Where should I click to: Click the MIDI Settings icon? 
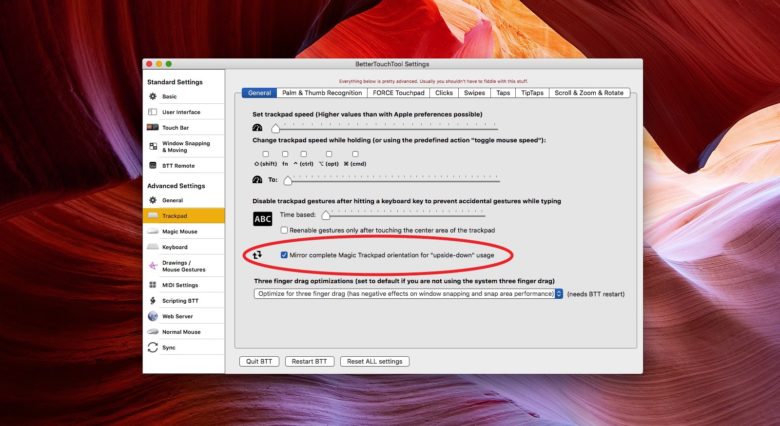(x=152, y=285)
